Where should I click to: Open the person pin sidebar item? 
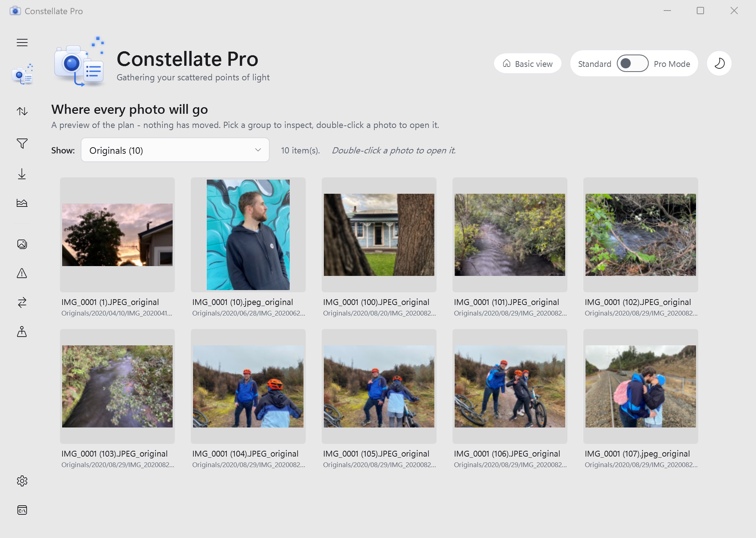(22, 332)
